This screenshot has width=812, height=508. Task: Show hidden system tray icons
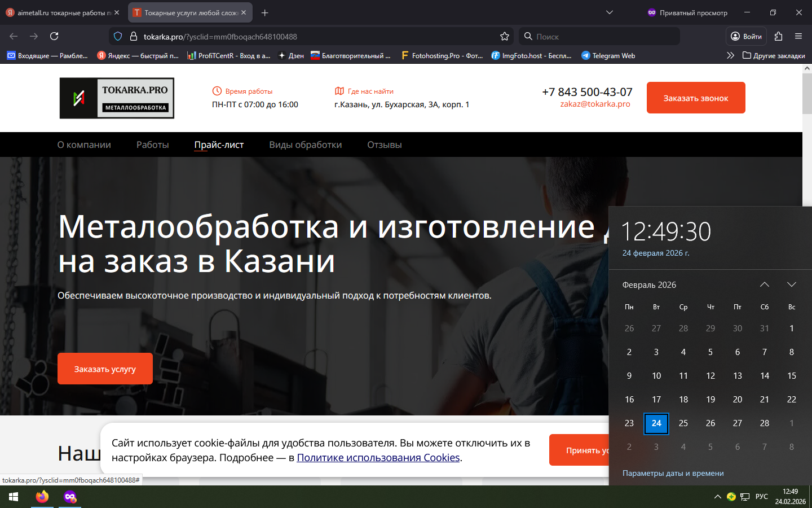click(717, 497)
